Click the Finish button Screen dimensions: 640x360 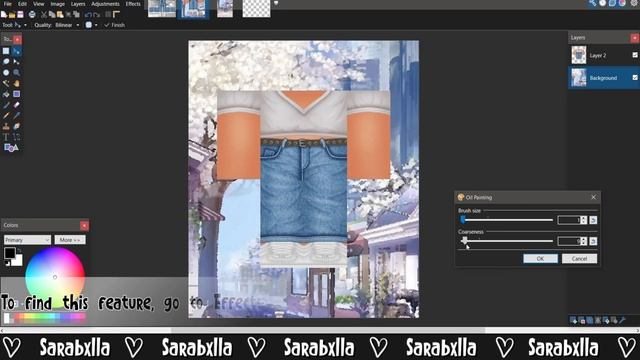[x=114, y=25]
